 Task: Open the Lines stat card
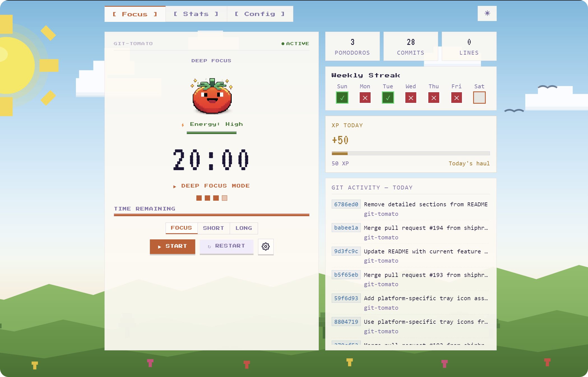(469, 46)
